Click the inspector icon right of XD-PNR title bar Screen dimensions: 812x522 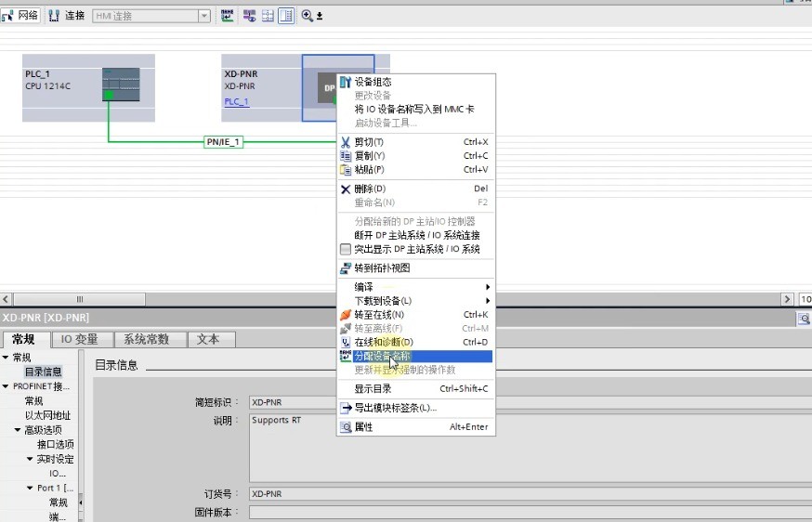(x=804, y=319)
